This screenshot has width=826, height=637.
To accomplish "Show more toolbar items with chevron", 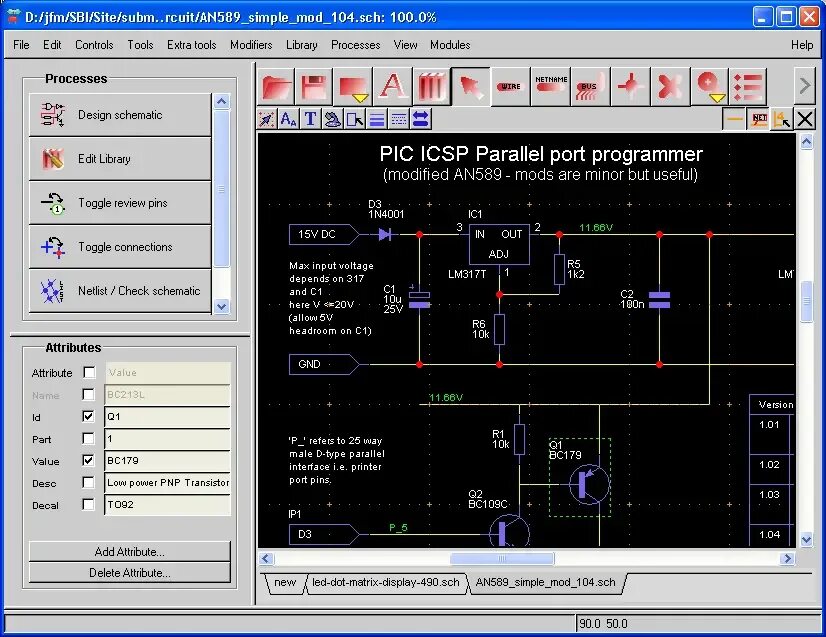I will coord(804,85).
